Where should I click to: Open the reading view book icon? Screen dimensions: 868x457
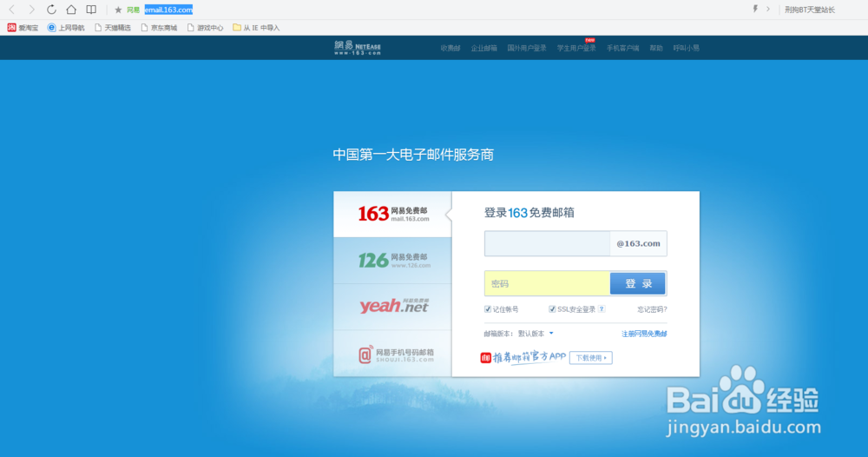(91, 10)
